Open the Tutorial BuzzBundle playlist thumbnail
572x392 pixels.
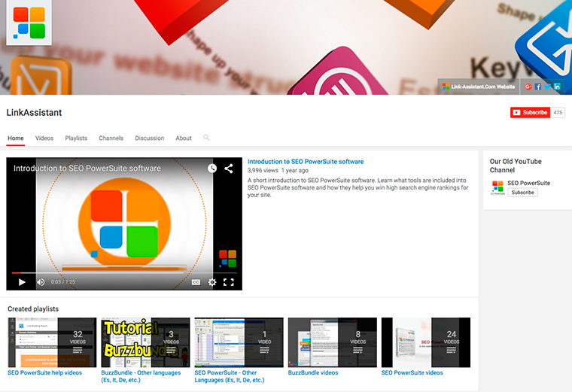pos(145,342)
